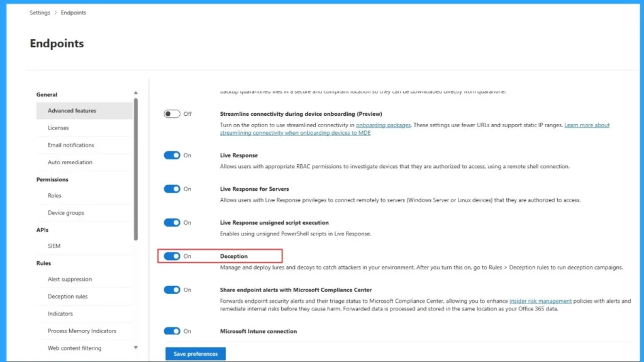Switch off the Deception toggle

pyautogui.click(x=172, y=256)
